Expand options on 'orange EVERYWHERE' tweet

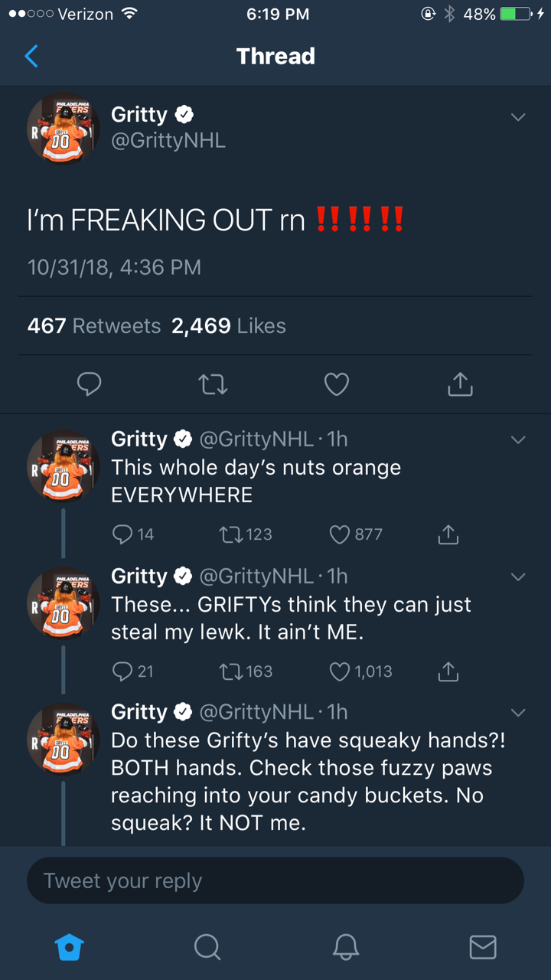pos(518,440)
